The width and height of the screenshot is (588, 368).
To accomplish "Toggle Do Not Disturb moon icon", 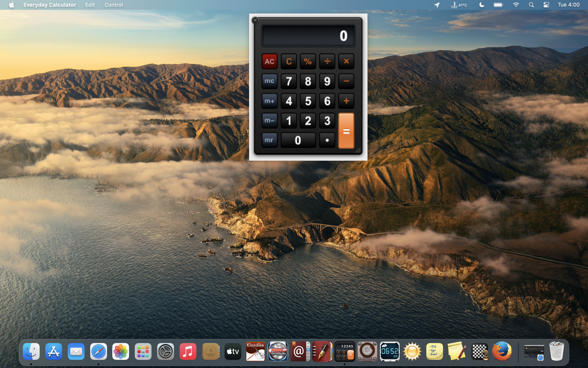I will [x=482, y=5].
